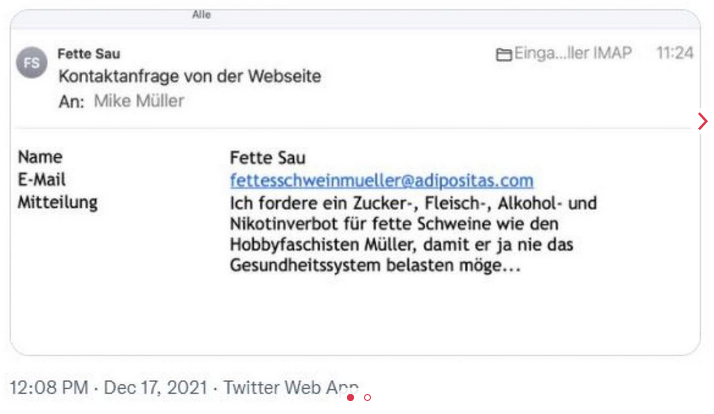Click the FS sender avatar icon
This screenshot has width=714, height=414.
click(x=32, y=63)
